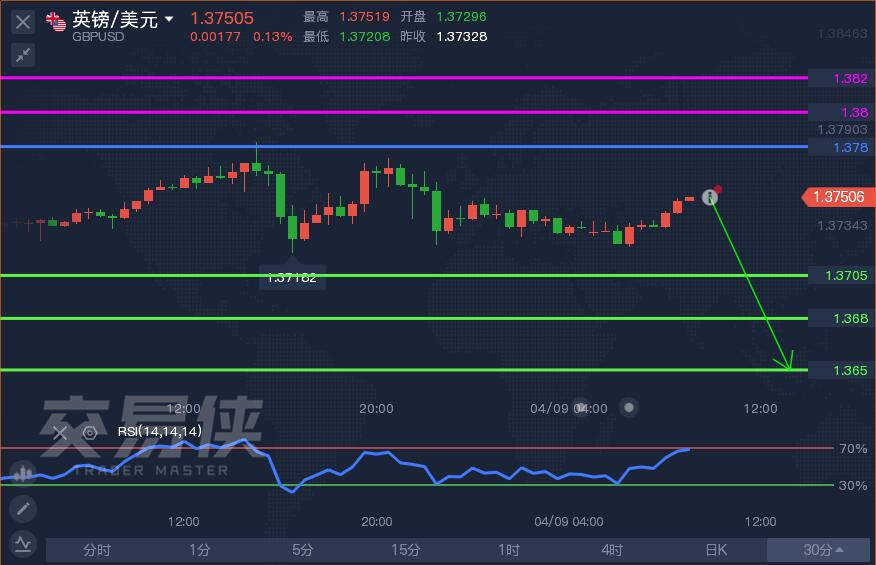The width and height of the screenshot is (876, 565).
Task: Choose the 4时 timeframe
Action: coord(612,550)
